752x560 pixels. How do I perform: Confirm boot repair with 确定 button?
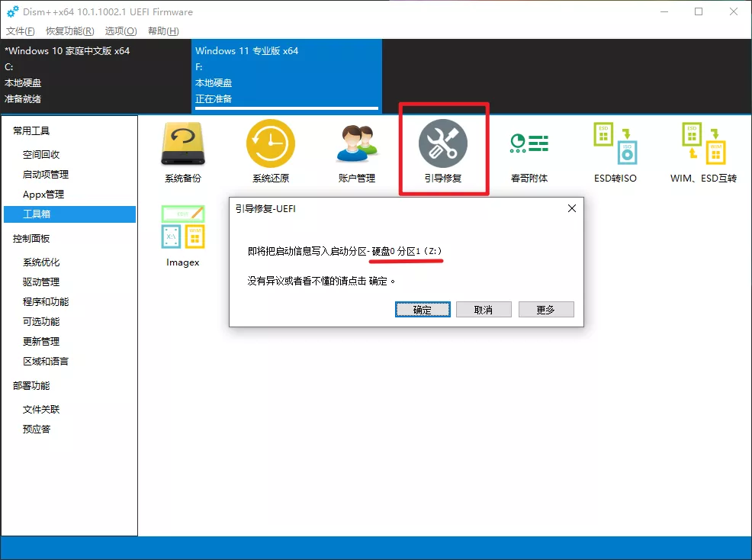click(423, 309)
